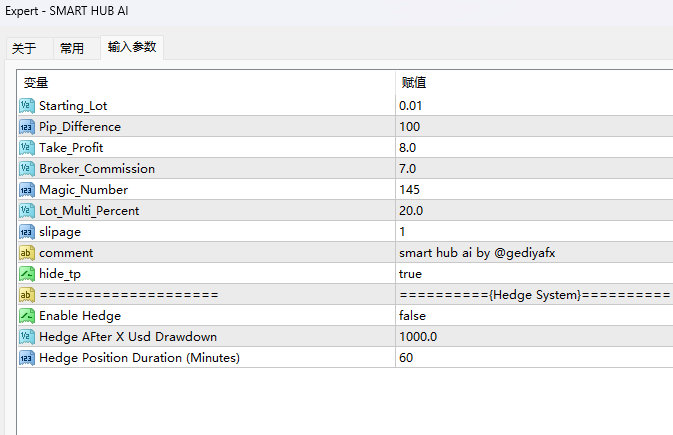
Task: Select the 输入参数 tab
Action: click(x=132, y=47)
